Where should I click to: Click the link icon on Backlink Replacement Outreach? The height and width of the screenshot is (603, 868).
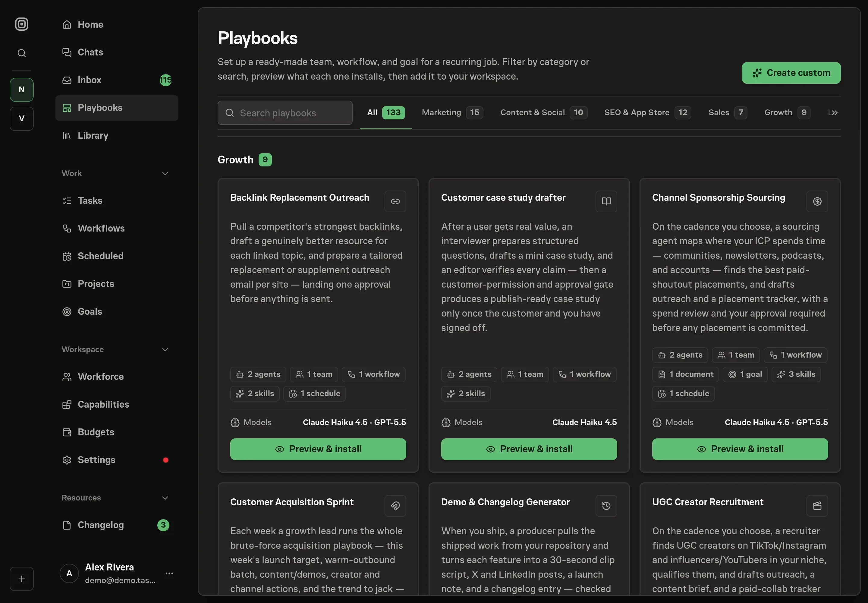[x=395, y=201]
